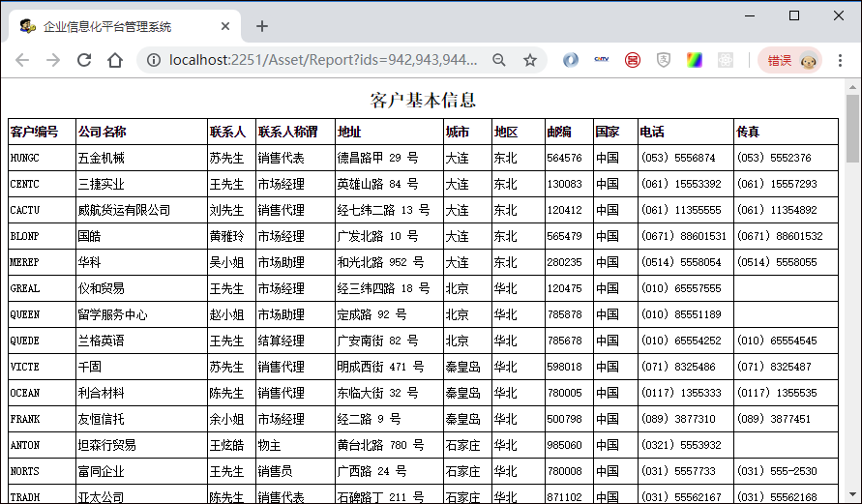Bookmark this page with the star
Screen dimensions: 862x504
point(530,60)
